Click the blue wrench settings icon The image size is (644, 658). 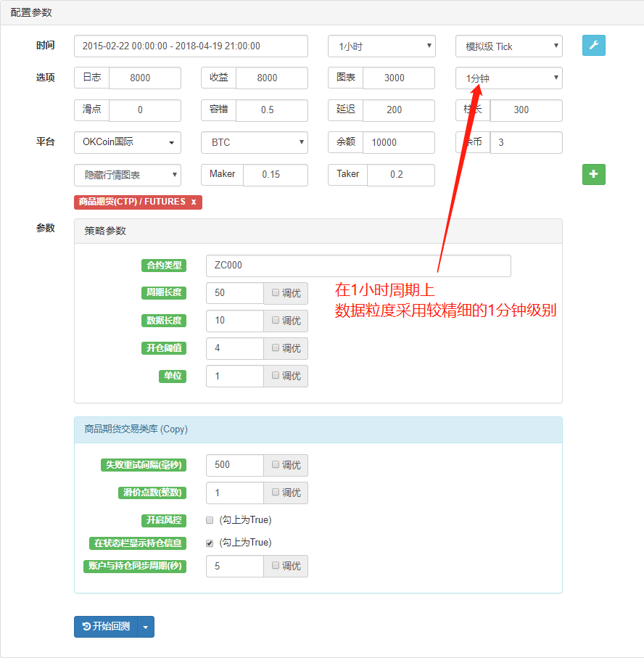(593, 45)
